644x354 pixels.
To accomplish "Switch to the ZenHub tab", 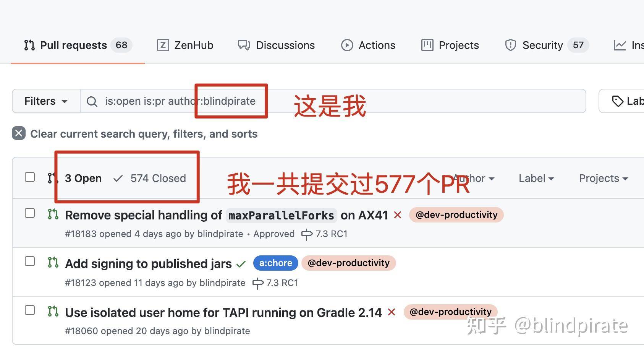I will point(185,45).
